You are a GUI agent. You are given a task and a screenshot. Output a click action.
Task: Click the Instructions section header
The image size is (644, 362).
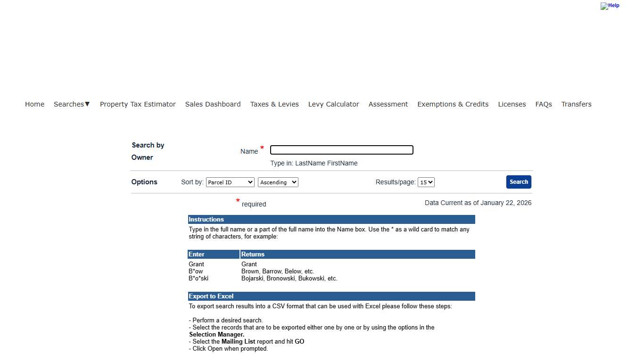coord(206,220)
